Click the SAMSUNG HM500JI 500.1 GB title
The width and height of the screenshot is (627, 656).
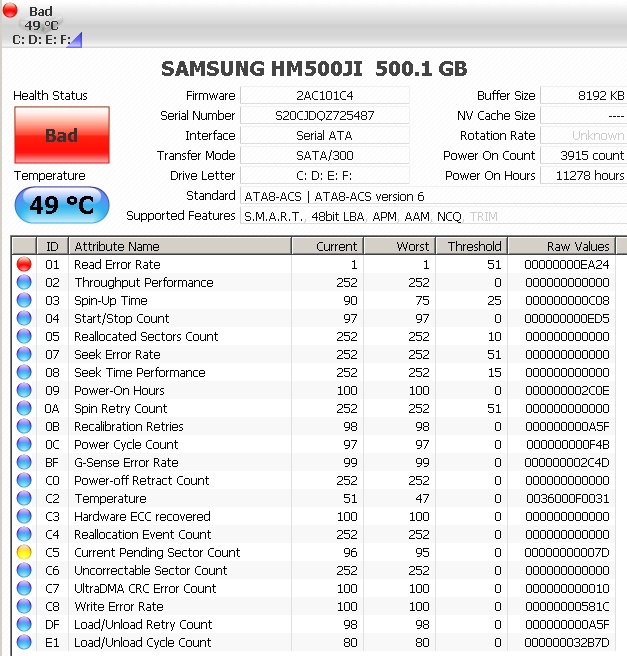[x=314, y=69]
